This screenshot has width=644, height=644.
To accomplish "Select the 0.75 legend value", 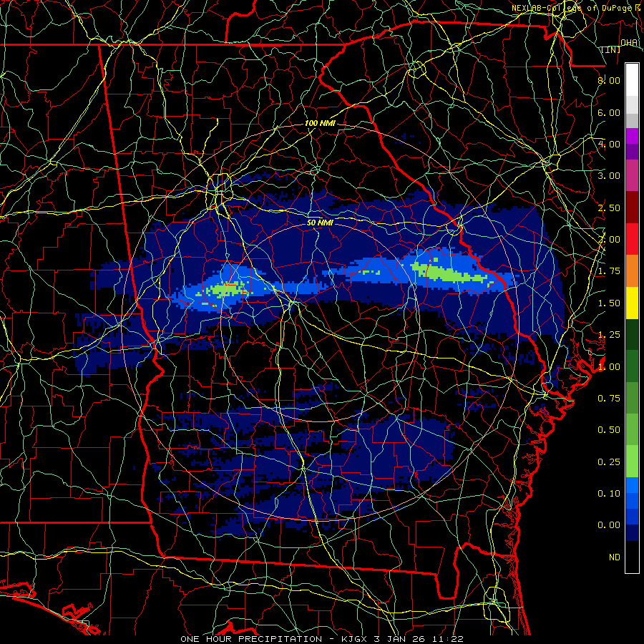I will click(x=609, y=398).
